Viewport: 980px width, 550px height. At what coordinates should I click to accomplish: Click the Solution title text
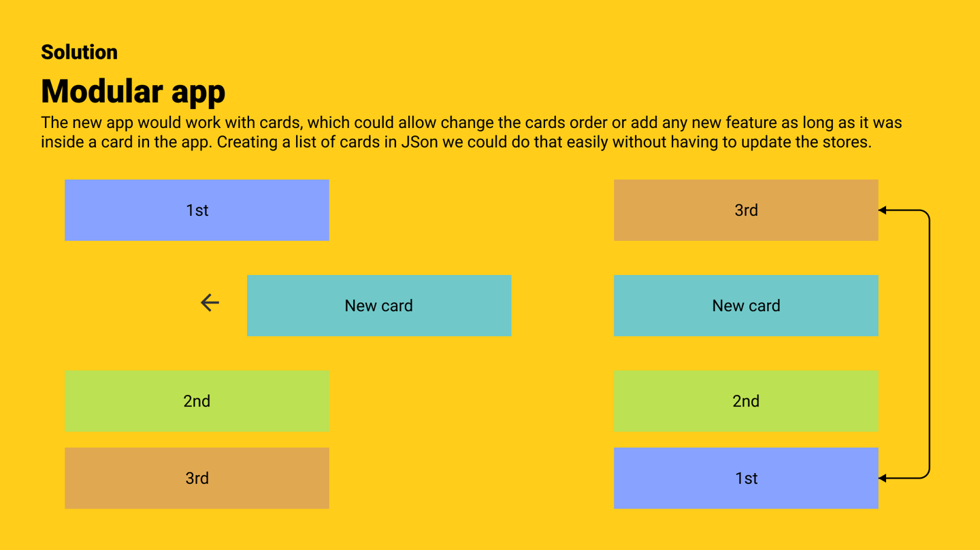click(79, 52)
